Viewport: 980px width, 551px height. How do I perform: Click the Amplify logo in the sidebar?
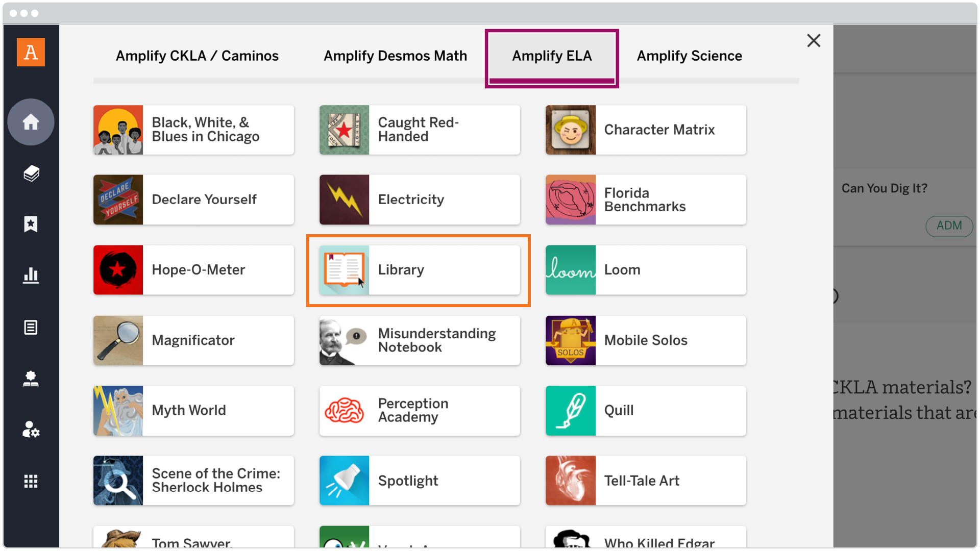click(x=31, y=52)
